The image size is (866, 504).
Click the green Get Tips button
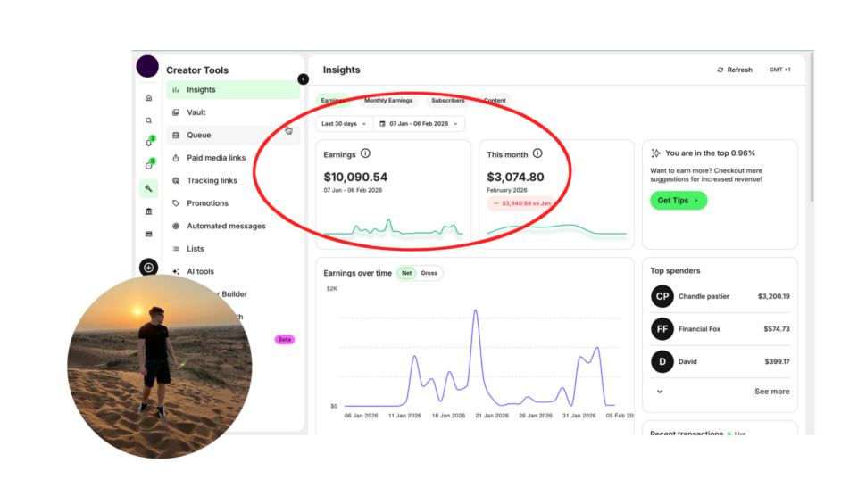pyautogui.click(x=678, y=201)
